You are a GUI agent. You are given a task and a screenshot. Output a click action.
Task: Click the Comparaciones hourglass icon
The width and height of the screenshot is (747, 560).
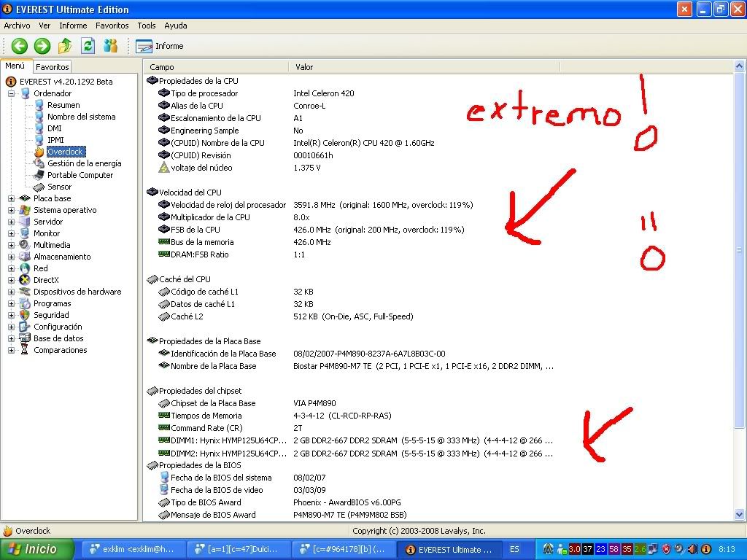click(x=25, y=350)
